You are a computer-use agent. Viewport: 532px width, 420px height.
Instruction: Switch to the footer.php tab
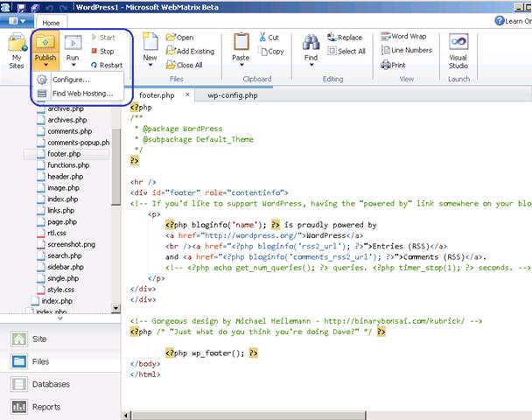point(157,95)
